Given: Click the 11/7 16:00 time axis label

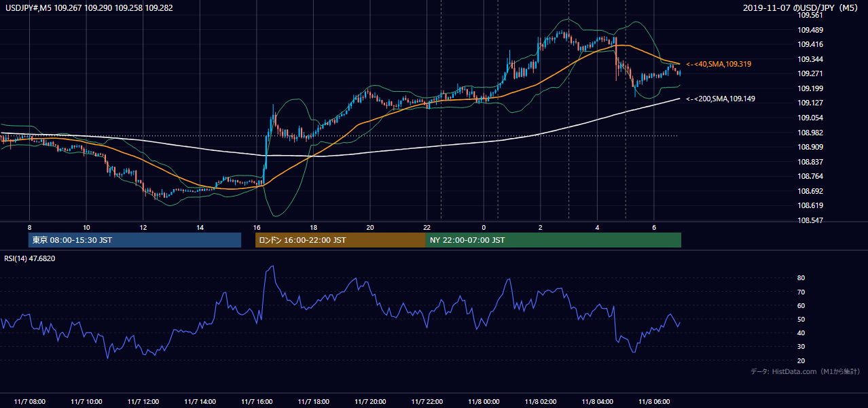Looking at the screenshot, I should pos(256,402).
